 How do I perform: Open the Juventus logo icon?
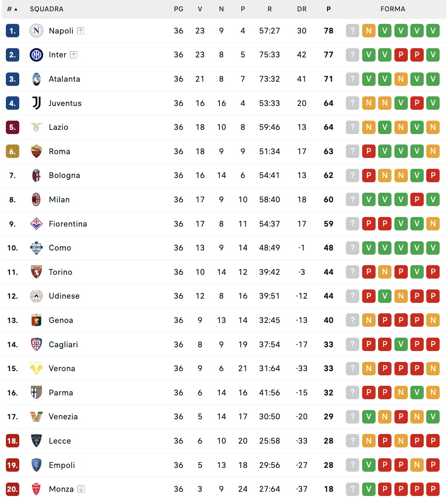(36, 103)
